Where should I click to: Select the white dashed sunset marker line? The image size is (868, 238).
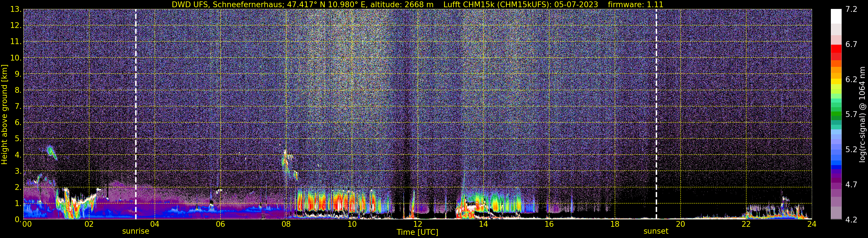click(656, 114)
